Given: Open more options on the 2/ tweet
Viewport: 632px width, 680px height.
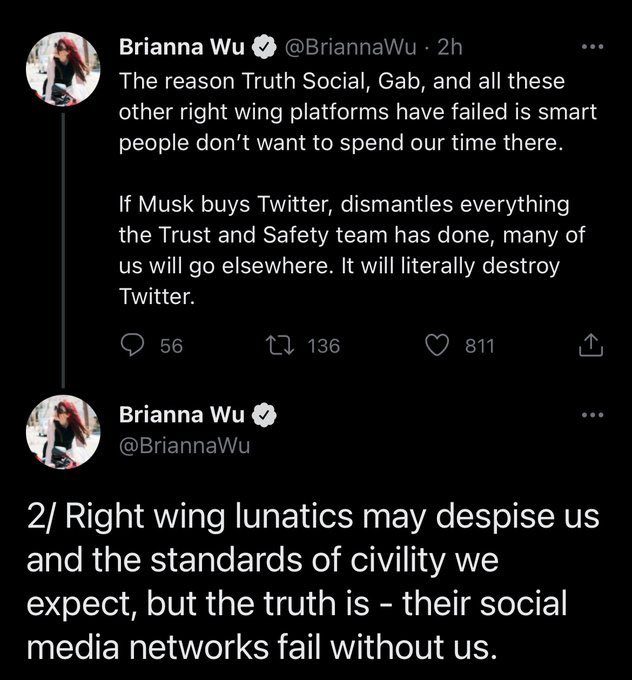Looking at the screenshot, I should click(x=592, y=413).
